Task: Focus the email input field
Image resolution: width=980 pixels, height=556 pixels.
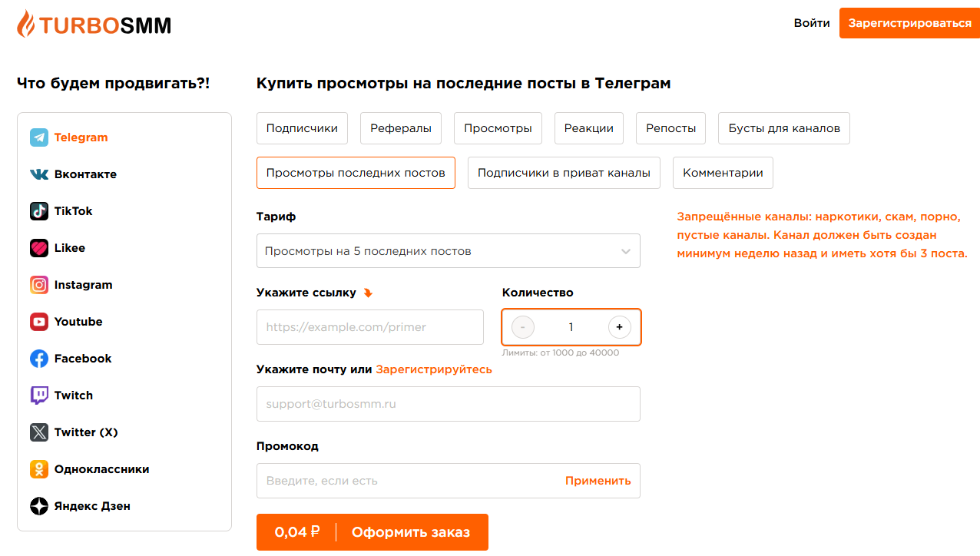Action: pos(449,404)
